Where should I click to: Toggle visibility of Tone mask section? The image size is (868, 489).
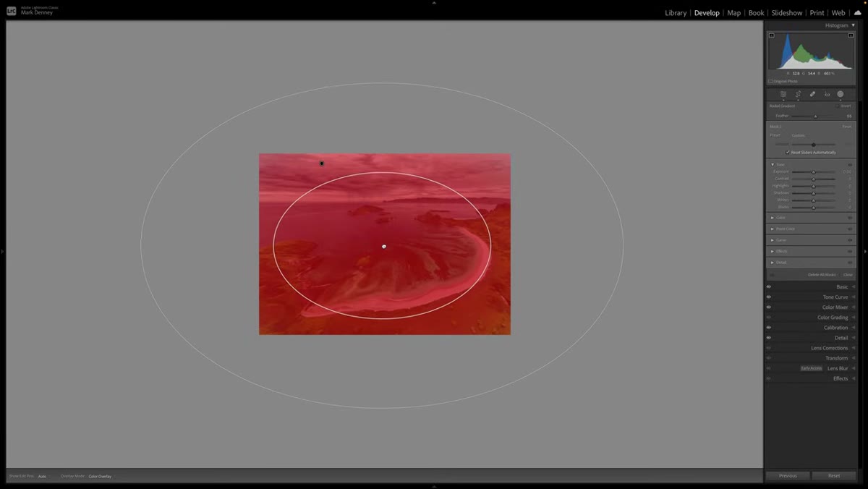click(x=850, y=165)
